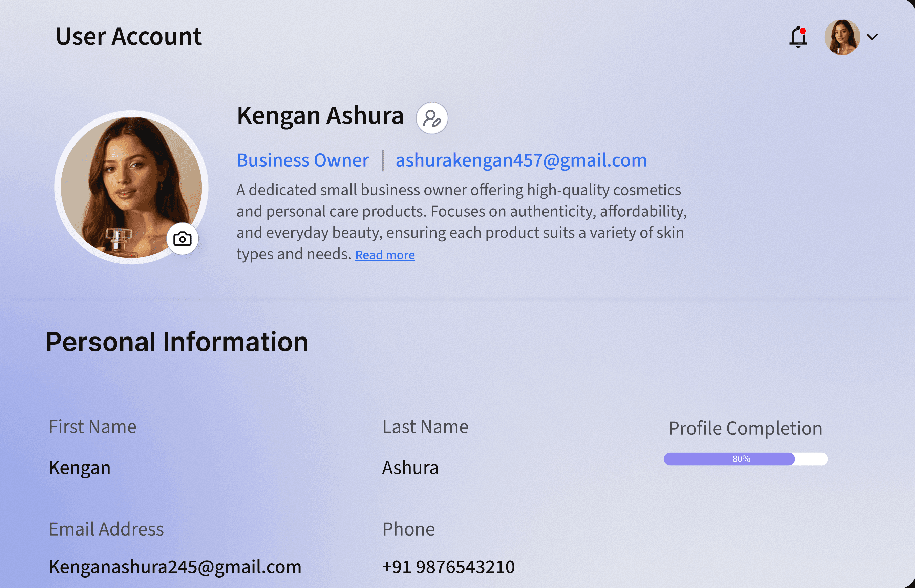Screen dimensions: 915x588
Task: Click the Profile Completion label
Action: pos(745,428)
